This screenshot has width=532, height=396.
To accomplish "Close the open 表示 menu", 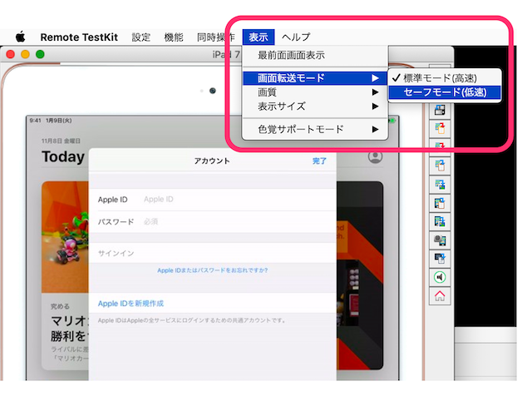I will click(x=259, y=37).
